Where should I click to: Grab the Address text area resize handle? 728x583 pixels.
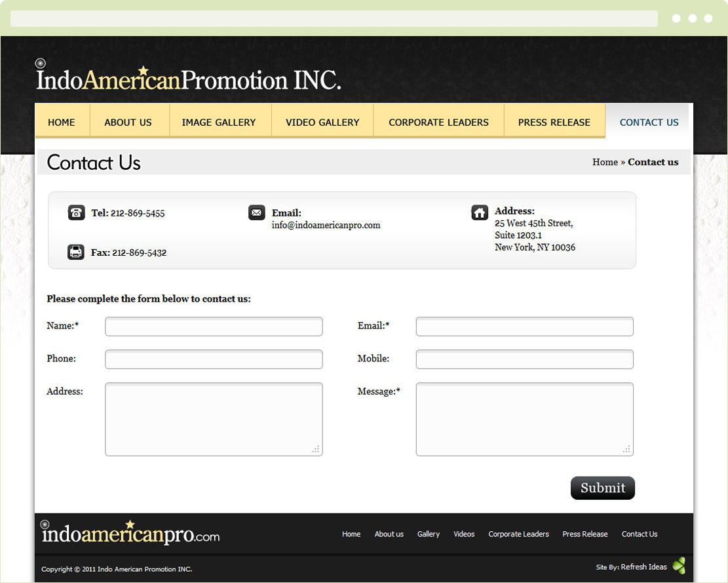[x=316, y=449]
